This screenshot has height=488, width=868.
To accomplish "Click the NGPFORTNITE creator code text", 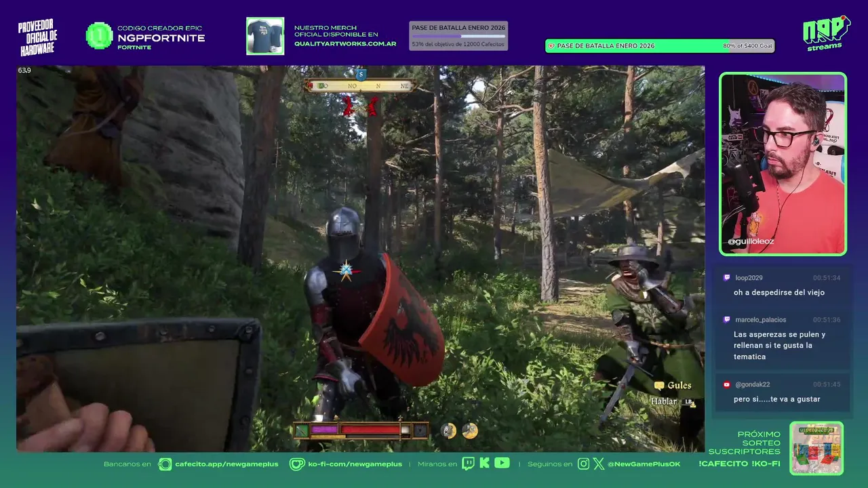I will (161, 38).
